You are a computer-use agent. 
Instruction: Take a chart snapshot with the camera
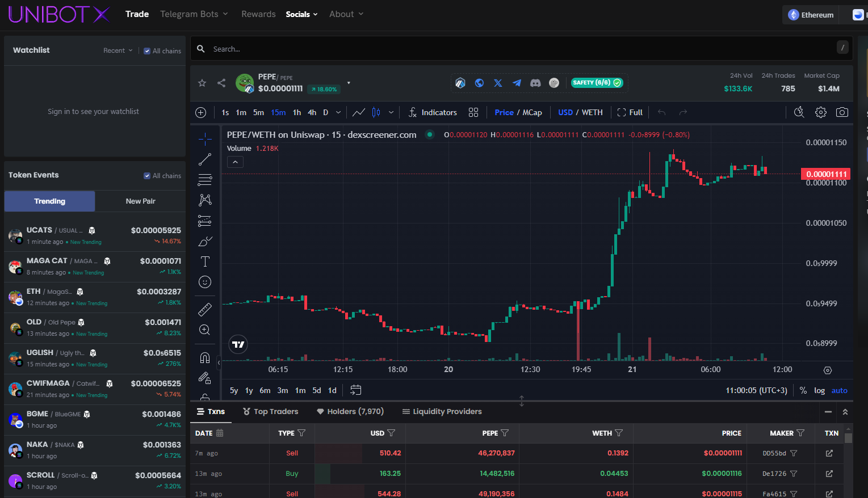pyautogui.click(x=842, y=112)
